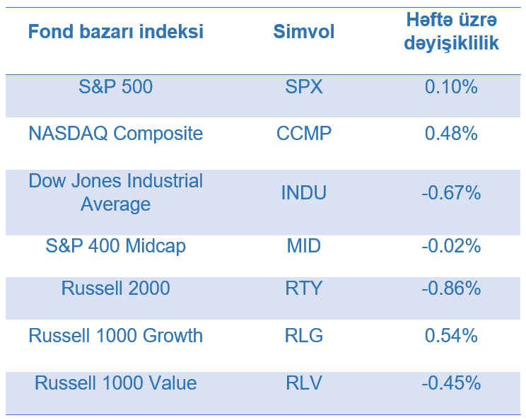Click the RLG symbol cell
Viewport: 526px width, 420px height.
tap(304, 335)
